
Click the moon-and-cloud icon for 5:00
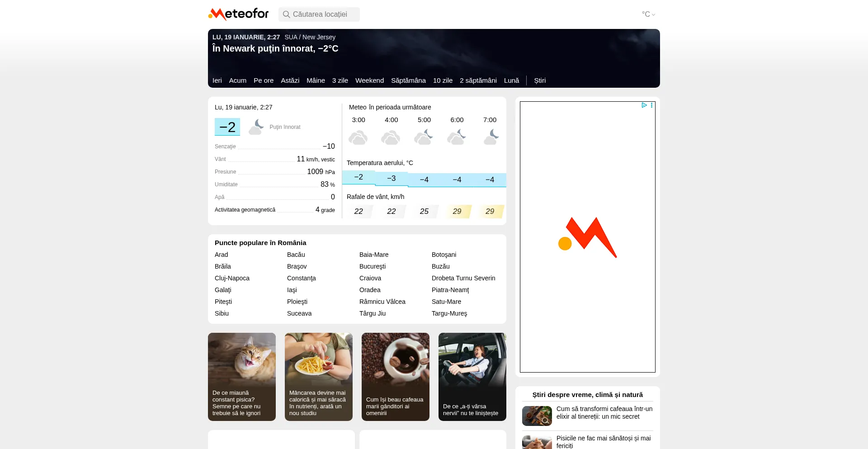click(x=424, y=137)
